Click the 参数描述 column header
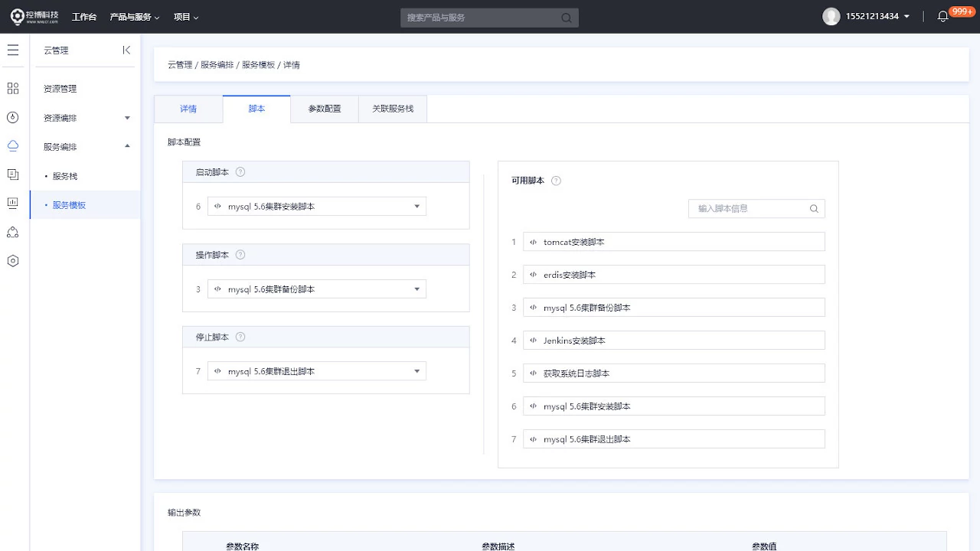Viewport: 980px width, 551px height. (x=498, y=546)
